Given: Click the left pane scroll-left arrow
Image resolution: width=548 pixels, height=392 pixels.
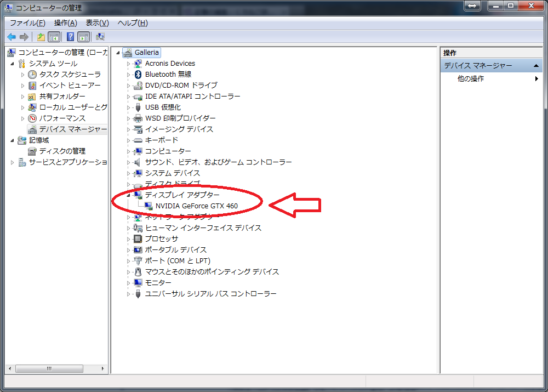Looking at the screenshot, I should coord(10,368).
